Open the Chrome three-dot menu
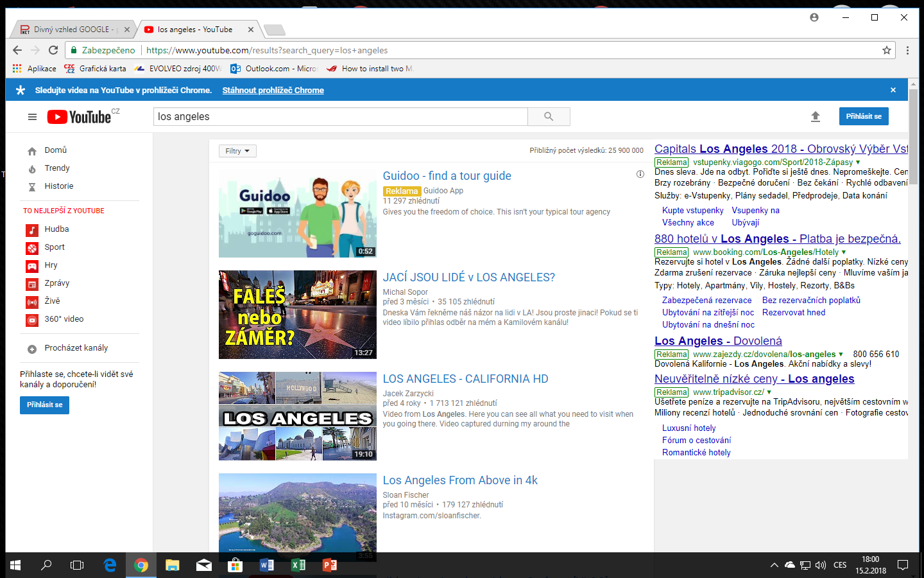 (907, 50)
